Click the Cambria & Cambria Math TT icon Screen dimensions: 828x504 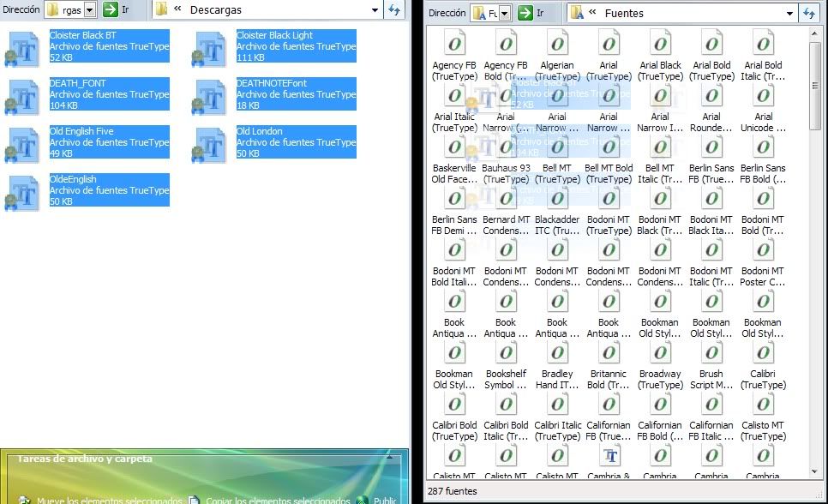(x=609, y=455)
